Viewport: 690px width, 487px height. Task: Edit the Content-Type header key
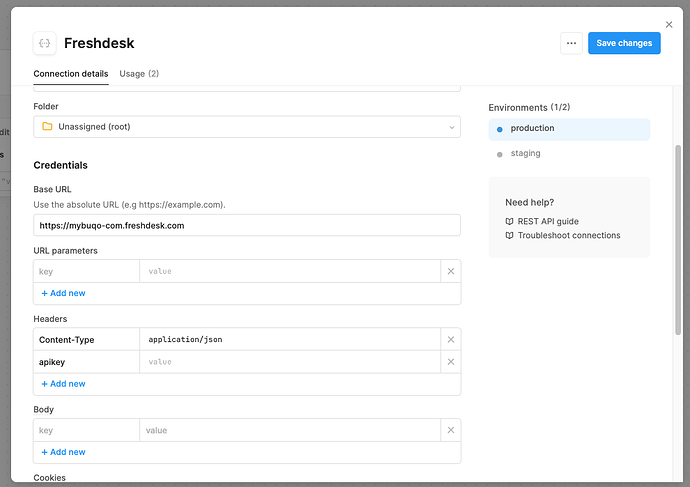click(x=86, y=340)
